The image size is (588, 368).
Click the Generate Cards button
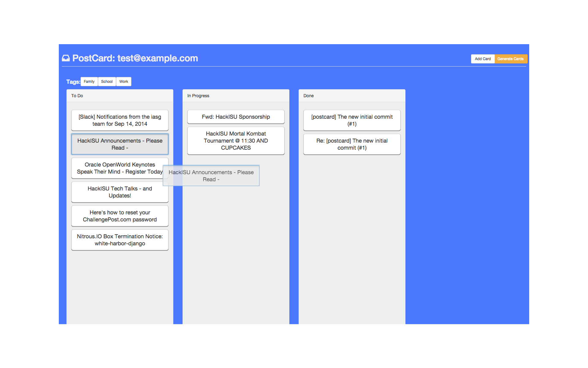[510, 59]
